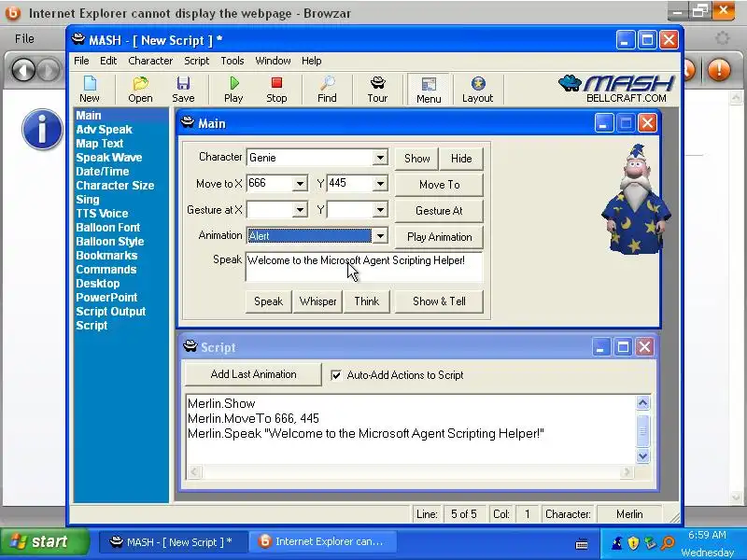Click the script scrollbar up arrow
This screenshot has width=747, height=560.
coord(642,403)
